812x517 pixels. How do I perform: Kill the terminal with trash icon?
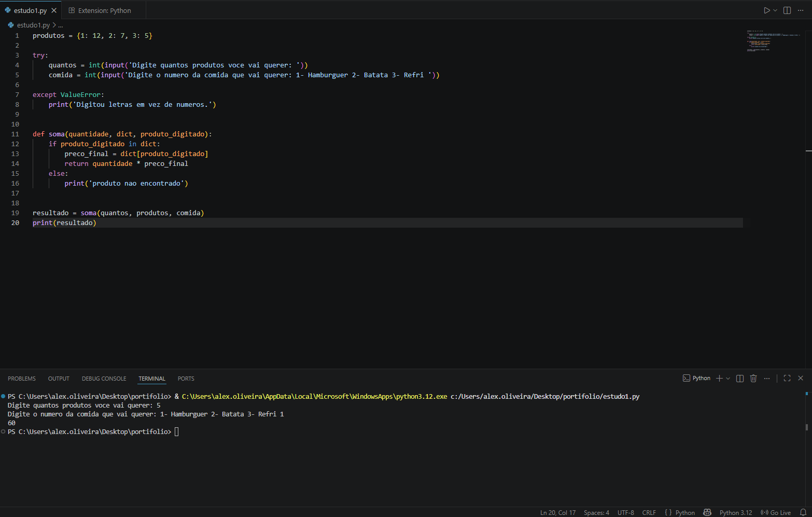pyautogui.click(x=753, y=379)
